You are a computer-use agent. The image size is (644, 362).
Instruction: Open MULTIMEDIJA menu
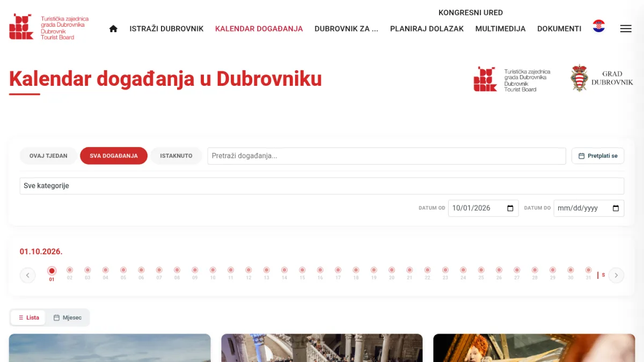click(x=500, y=29)
